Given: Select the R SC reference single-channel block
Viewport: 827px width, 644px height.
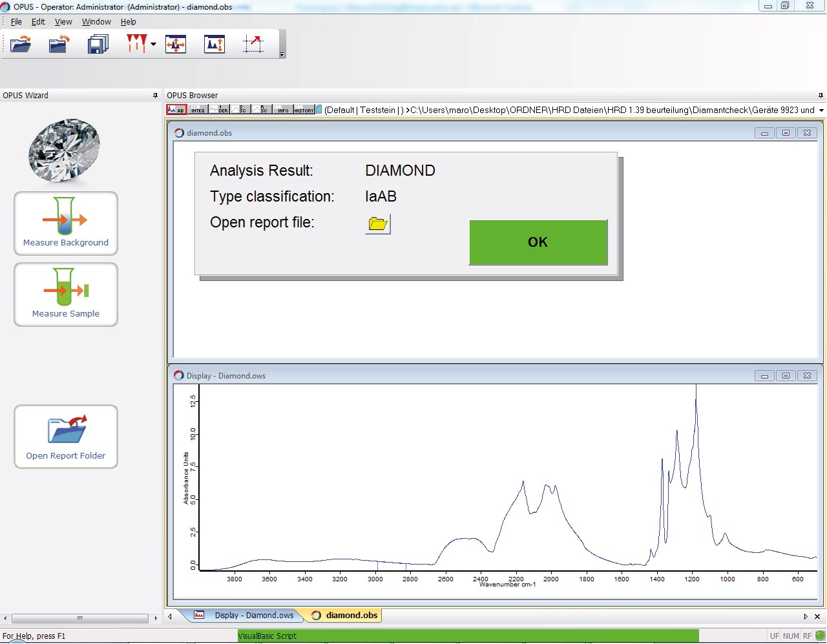Looking at the screenshot, I should point(261,110).
